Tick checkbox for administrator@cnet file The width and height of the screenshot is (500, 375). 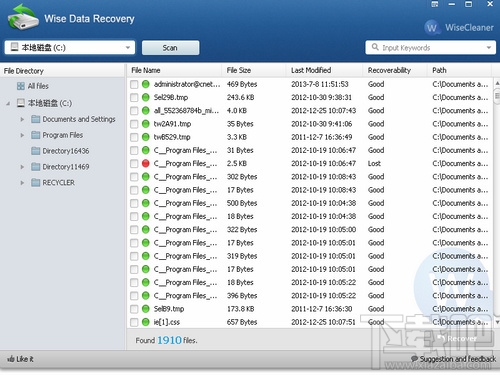pyautogui.click(x=134, y=84)
